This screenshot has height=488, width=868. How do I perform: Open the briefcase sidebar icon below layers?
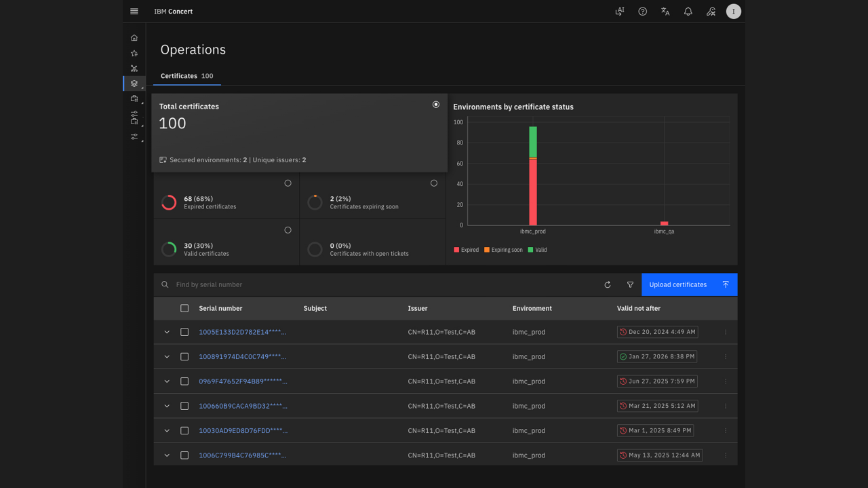(x=134, y=98)
